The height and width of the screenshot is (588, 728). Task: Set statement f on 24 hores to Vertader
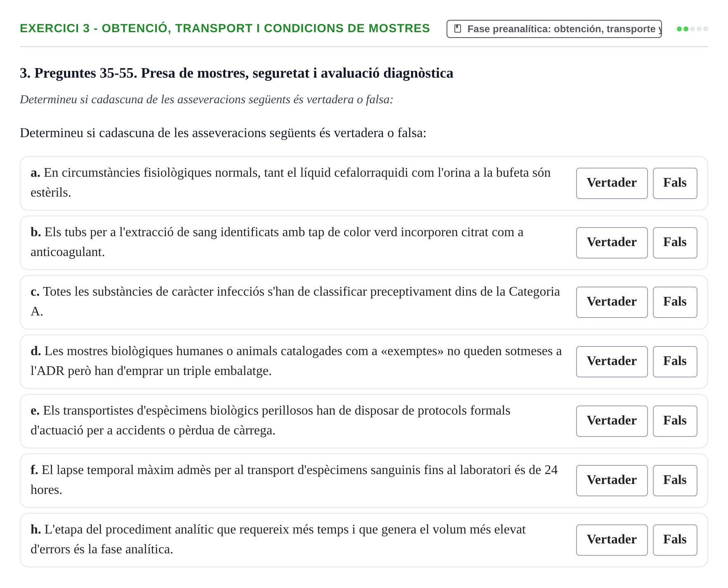coord(612,481)
